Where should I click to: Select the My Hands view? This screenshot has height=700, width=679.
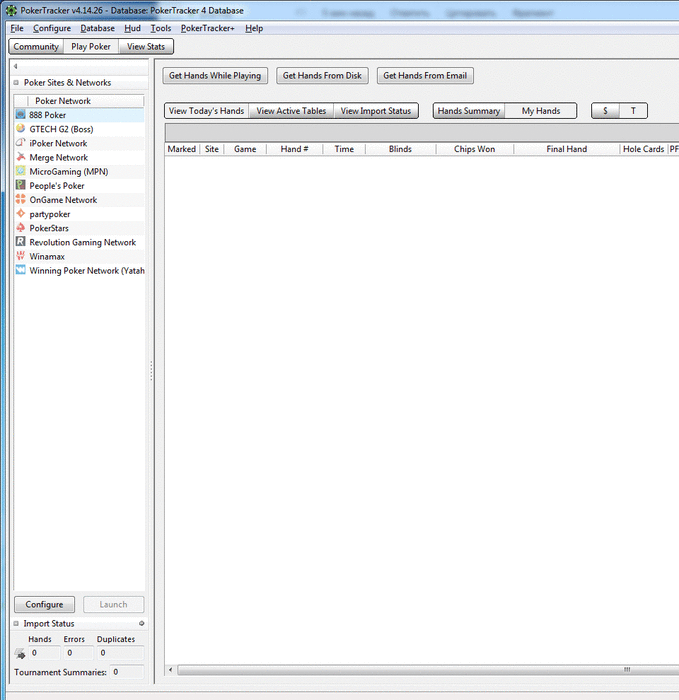pyautogui.click(x=541, y=111)
